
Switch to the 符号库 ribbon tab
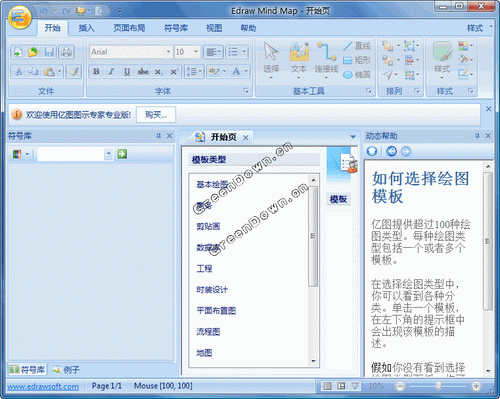coord(176,28)
